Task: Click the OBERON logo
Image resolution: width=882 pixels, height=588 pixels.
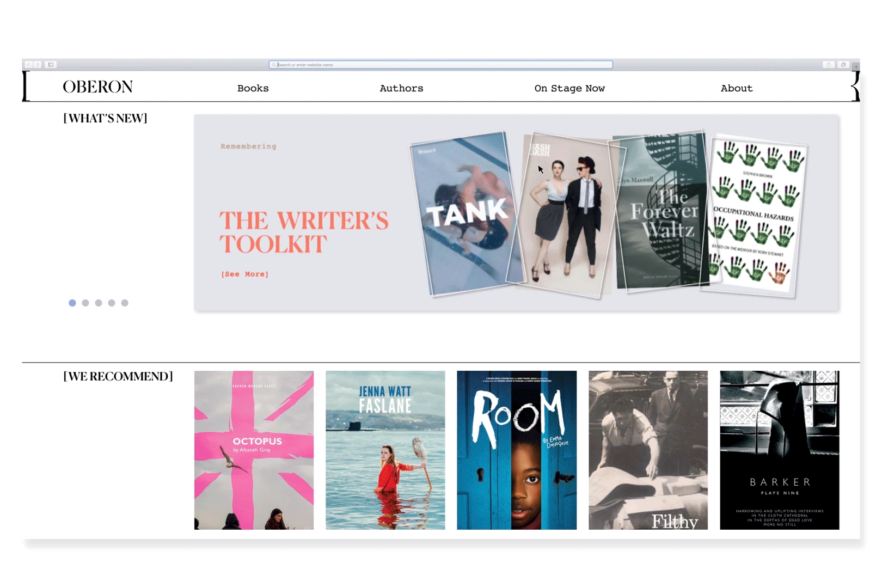Action: click(98, 87)
